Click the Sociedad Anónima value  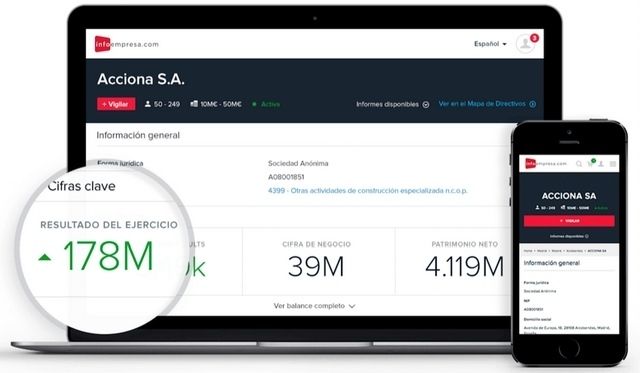tap(298, 163)
